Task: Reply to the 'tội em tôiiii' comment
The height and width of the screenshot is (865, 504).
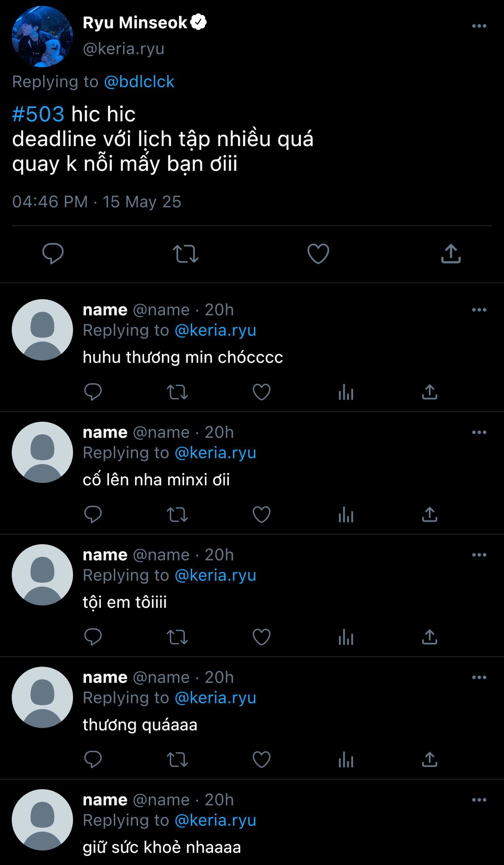Action: pyautogui.click(x=93, y=637)
